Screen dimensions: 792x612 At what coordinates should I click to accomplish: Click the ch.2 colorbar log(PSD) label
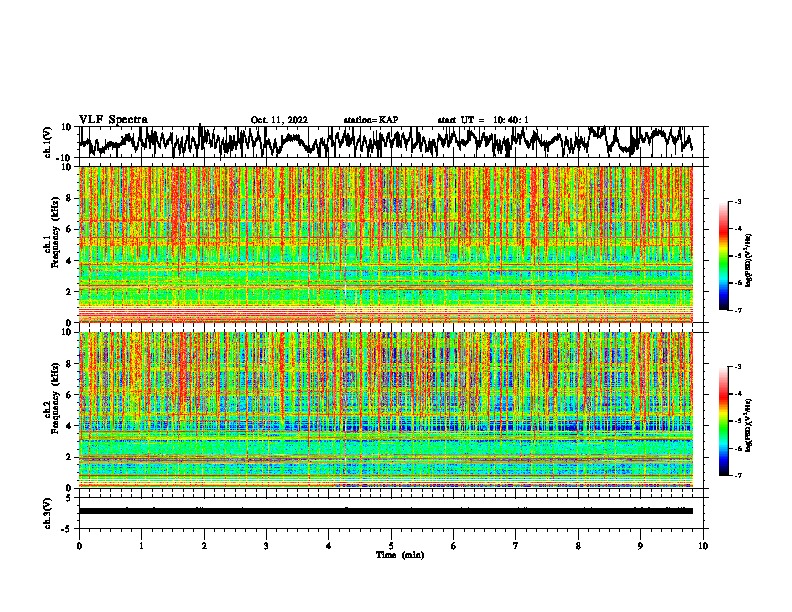click(x=749, y=425)
